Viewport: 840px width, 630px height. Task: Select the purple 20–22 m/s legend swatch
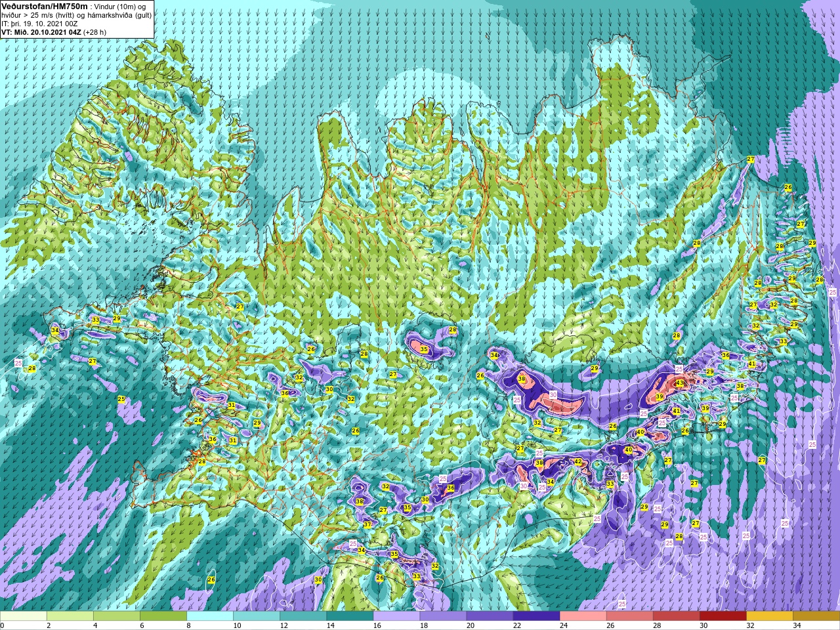pos(490,616)
